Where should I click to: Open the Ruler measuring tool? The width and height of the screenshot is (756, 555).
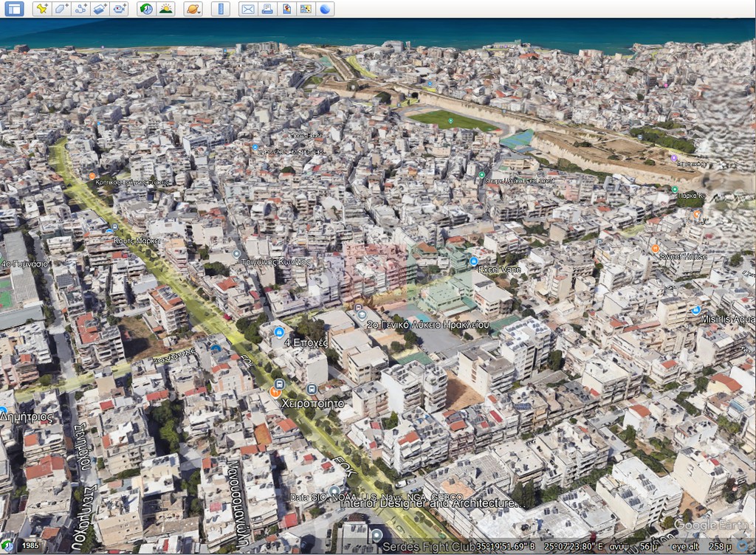[x=220, y=9]
